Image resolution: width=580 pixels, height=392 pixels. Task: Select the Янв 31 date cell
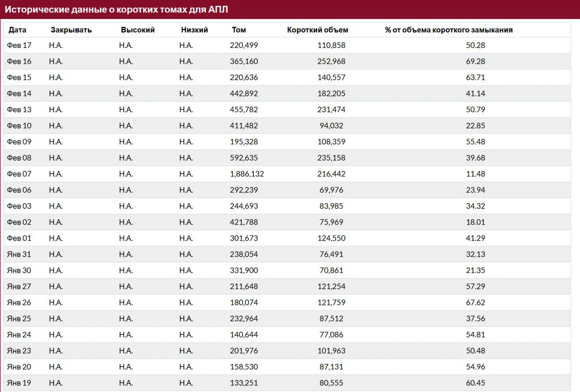(x=19, y=254)
